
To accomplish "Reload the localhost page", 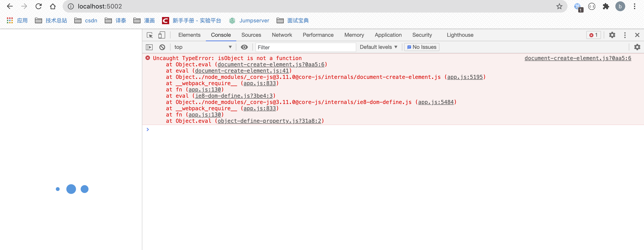I will [38, 6].
